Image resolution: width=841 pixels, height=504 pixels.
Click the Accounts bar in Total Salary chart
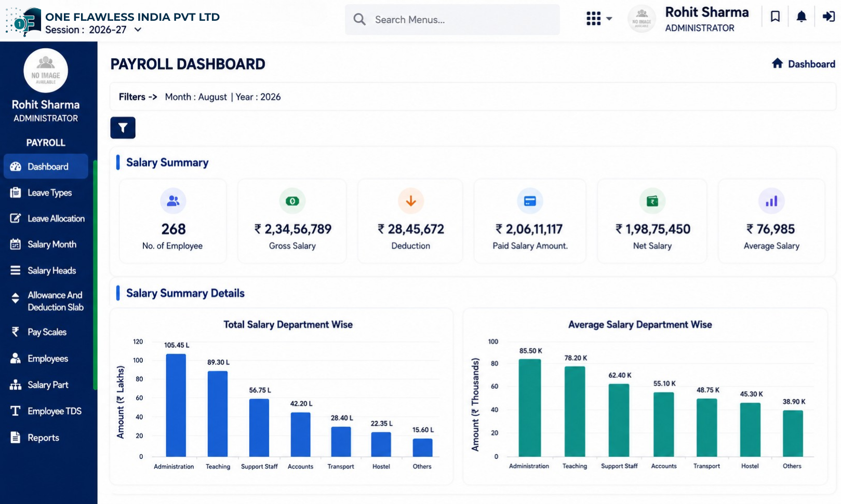pos(300,435)
